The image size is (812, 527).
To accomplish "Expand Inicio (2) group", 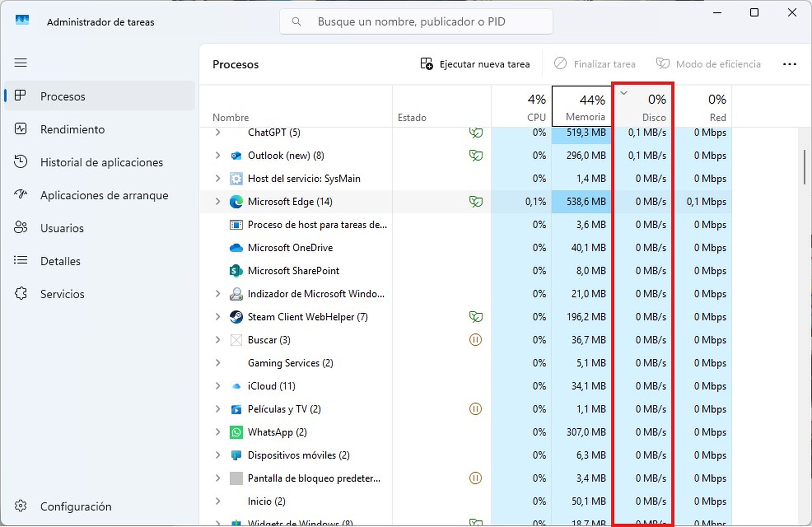I will [218, 501].
